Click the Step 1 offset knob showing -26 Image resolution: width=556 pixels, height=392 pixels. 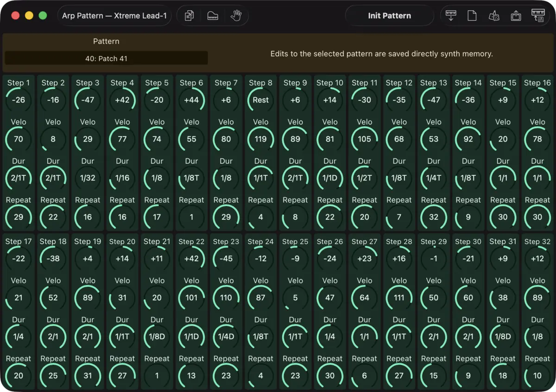click(19, 100)
